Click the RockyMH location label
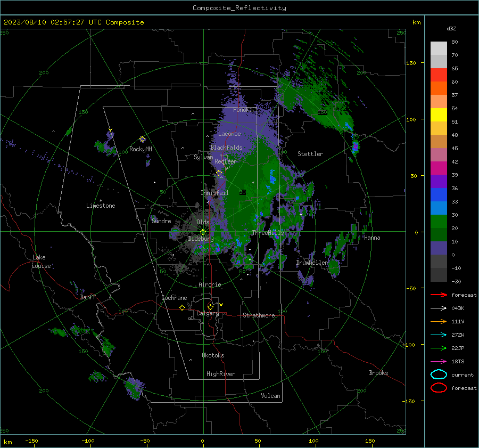Viewport: 479px width, 448px height. coord(141,149)
